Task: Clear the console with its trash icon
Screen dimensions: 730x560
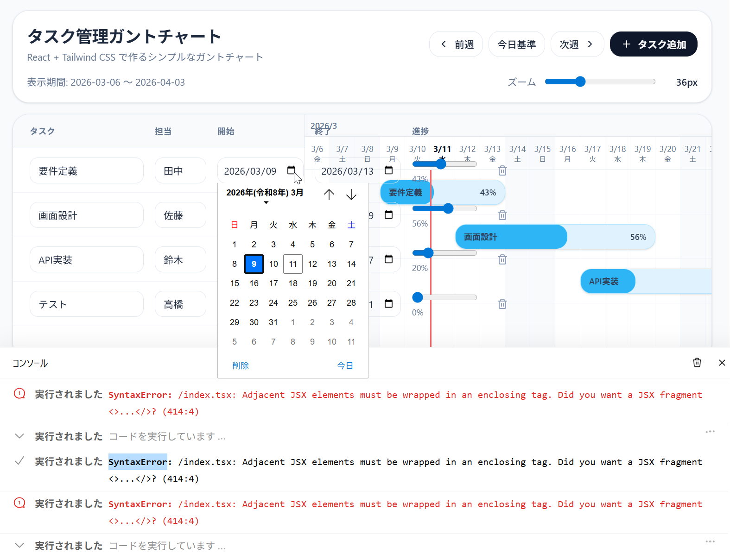Action: [x=697, y=363]
